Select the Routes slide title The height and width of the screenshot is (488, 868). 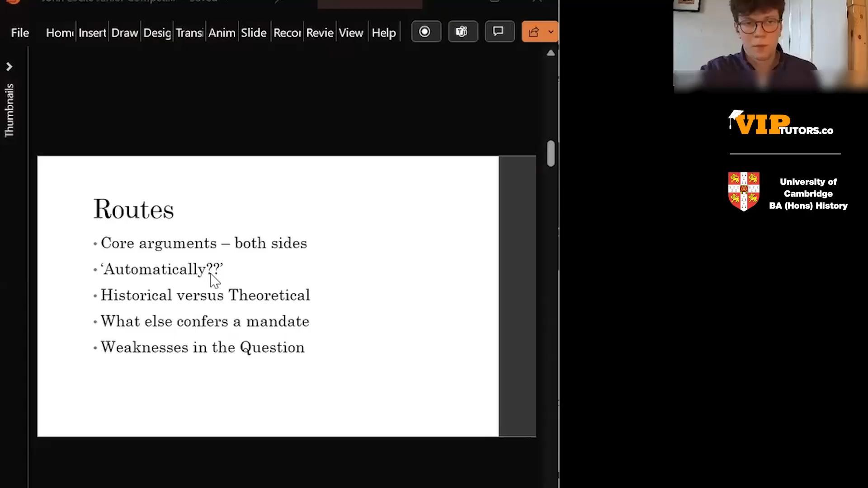pos(133,209)
